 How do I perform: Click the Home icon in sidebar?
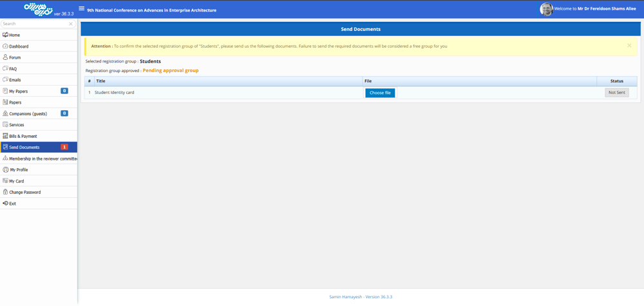[x=5, y=35]
